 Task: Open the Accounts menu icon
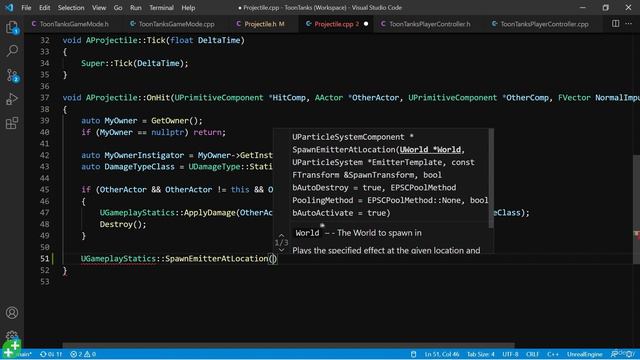click(x=12, y=313)
